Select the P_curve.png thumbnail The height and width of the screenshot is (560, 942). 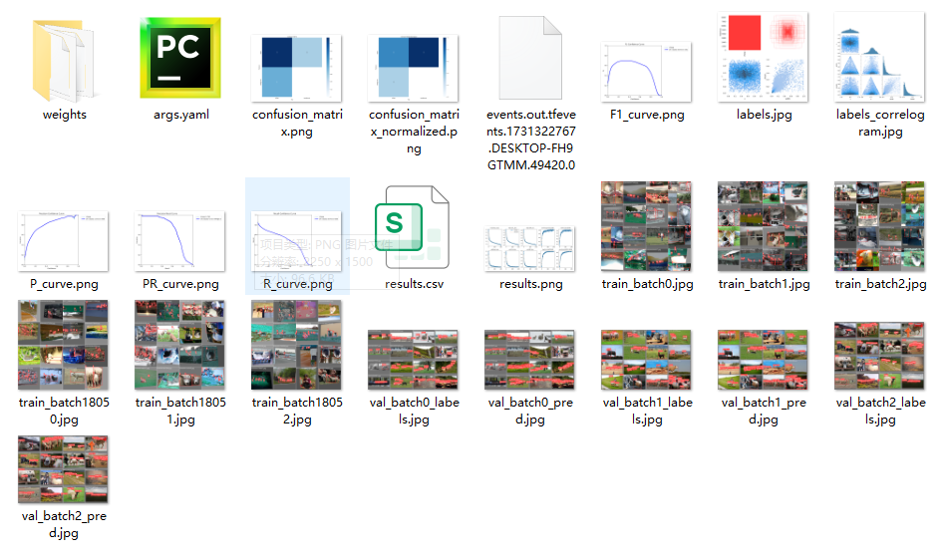tap(63, 241)
